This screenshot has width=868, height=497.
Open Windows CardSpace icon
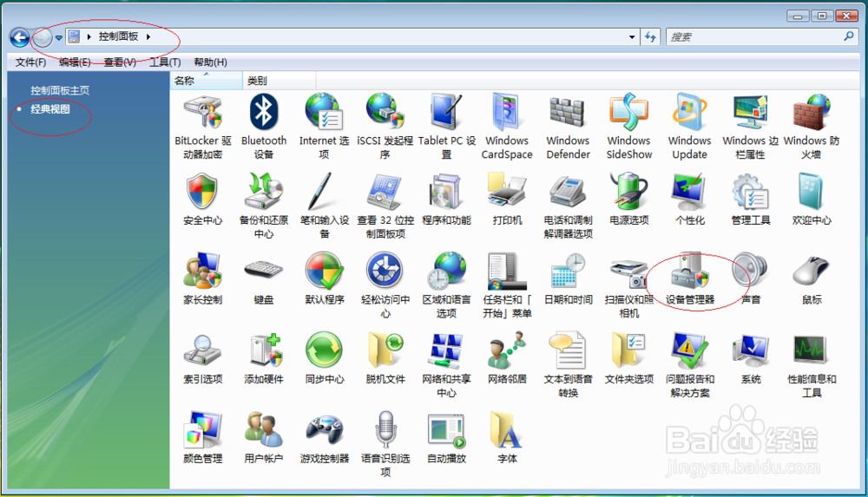point(507,113)
